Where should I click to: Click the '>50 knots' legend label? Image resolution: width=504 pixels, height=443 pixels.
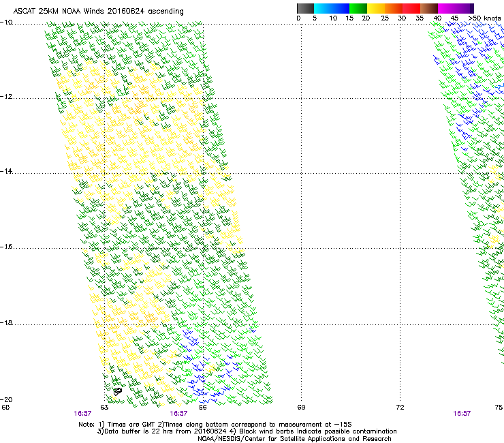pos(484,18)
